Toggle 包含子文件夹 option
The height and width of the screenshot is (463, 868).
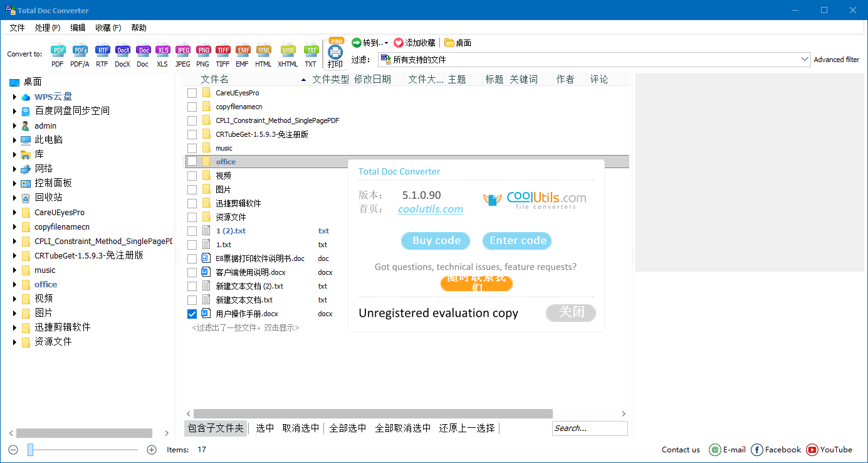tap(216, 428)
